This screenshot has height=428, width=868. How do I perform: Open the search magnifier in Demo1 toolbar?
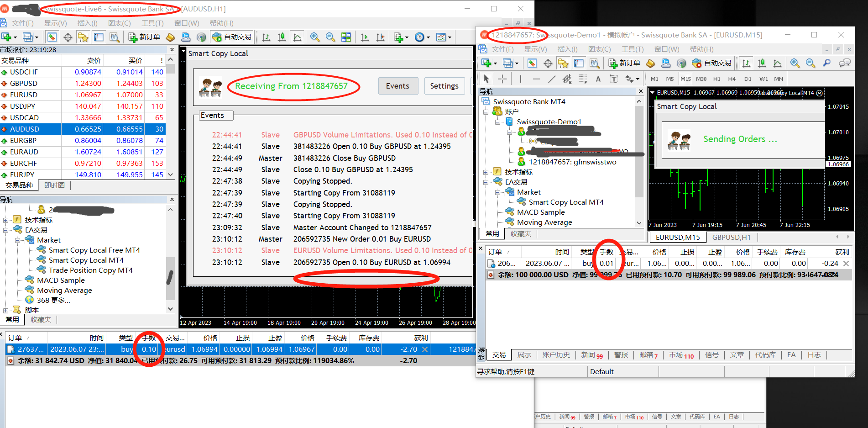[x=826, y=63]
